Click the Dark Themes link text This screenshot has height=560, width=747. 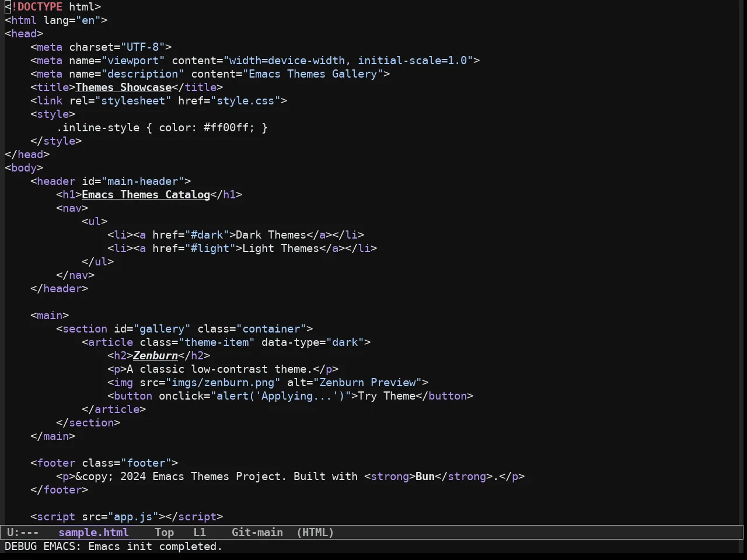[x=271, y=235]
